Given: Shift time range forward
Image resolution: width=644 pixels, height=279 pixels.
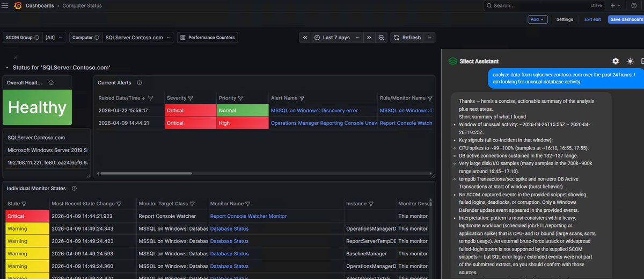Looking at the screenshot, I should click(369, 38).
